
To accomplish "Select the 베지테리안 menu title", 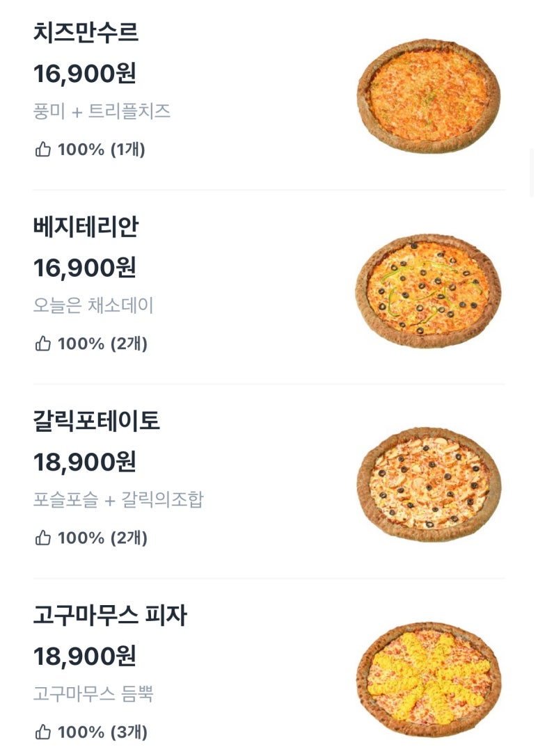I will click(86, 227).
